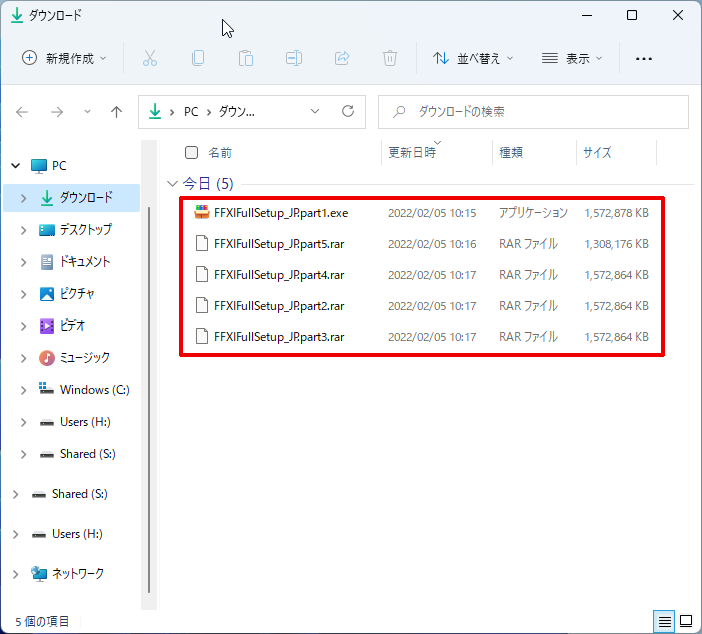702x634 pixels.
Task: Click the green download icon in address bar
Action: [x=155, y=111]
